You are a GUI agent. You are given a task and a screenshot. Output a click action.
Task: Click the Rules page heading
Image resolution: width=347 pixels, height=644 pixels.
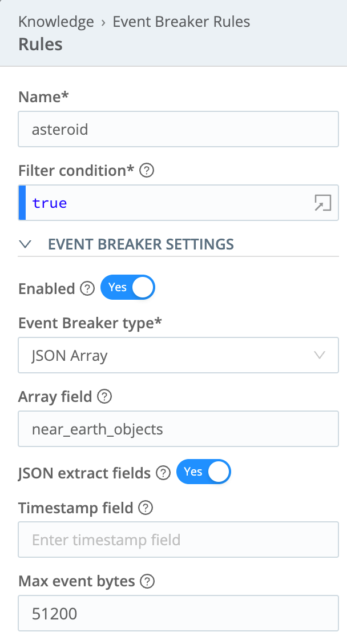[x=39, y=44]
